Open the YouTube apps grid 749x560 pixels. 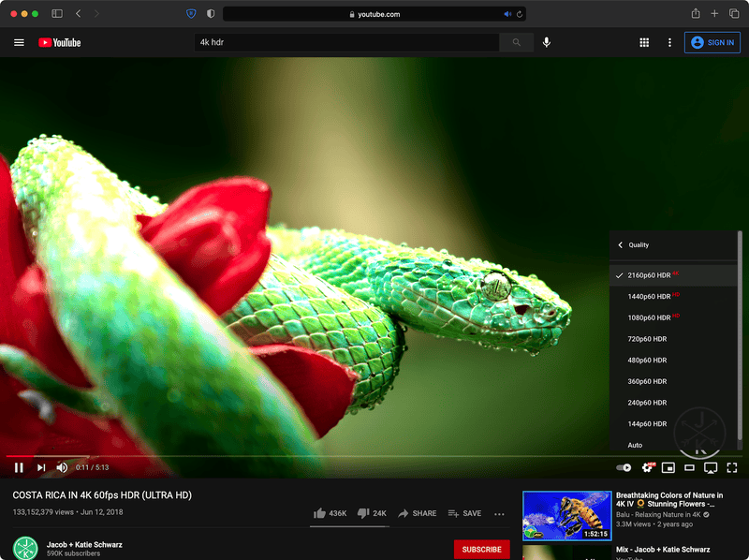644,42
